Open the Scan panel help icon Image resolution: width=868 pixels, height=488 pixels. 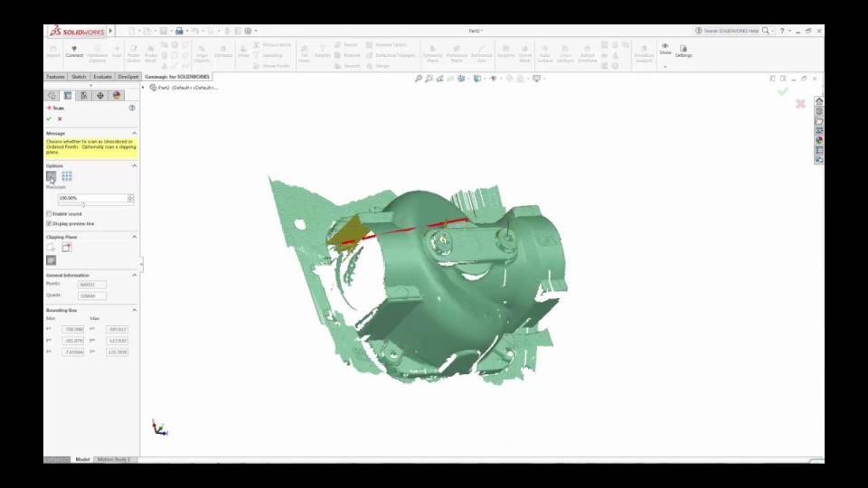pos(132,108)
